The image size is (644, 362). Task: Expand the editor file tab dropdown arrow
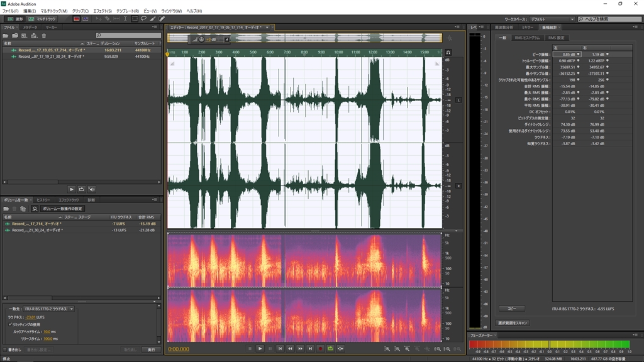[267, 28]
